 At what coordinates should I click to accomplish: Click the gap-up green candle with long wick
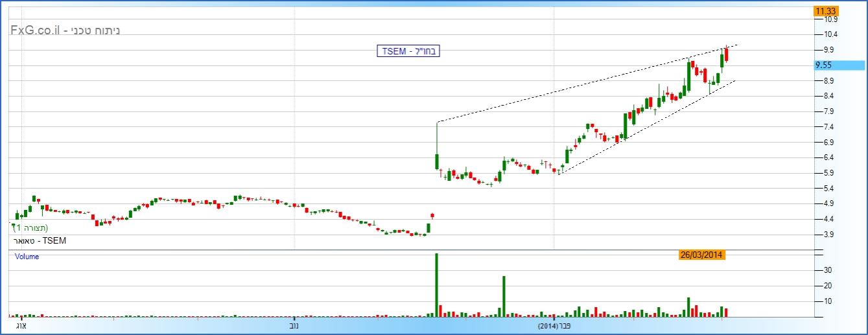(437, 160)
